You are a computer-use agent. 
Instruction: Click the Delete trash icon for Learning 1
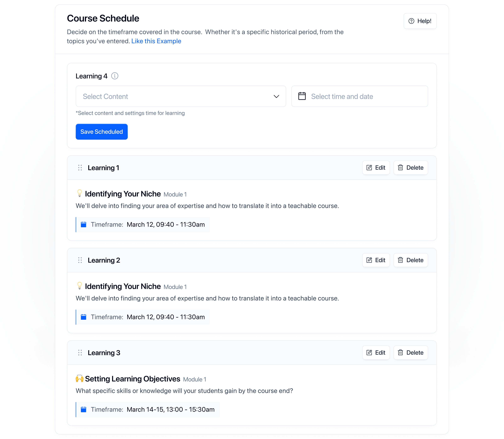click(401, 168)
